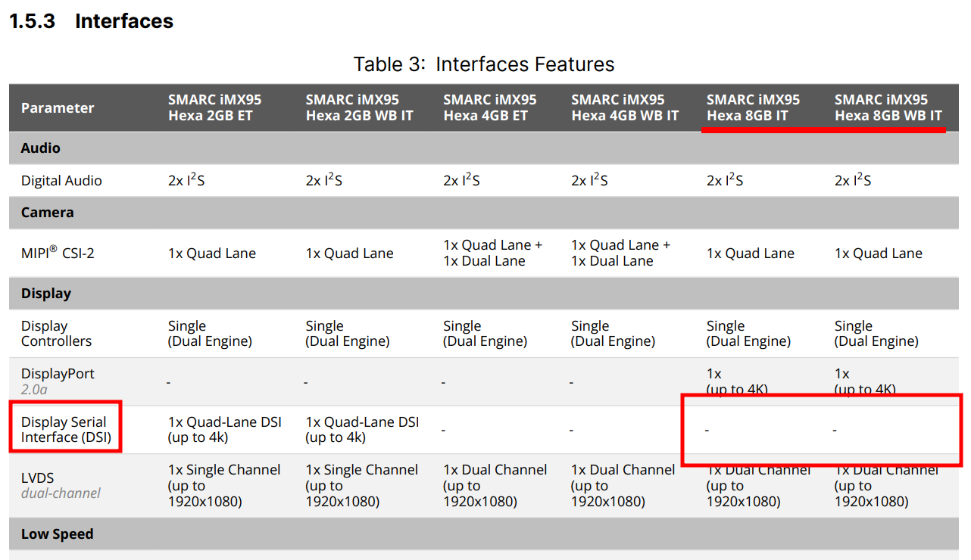Select the underlined "Hexa 8GB IT" column header

(753, 107)
